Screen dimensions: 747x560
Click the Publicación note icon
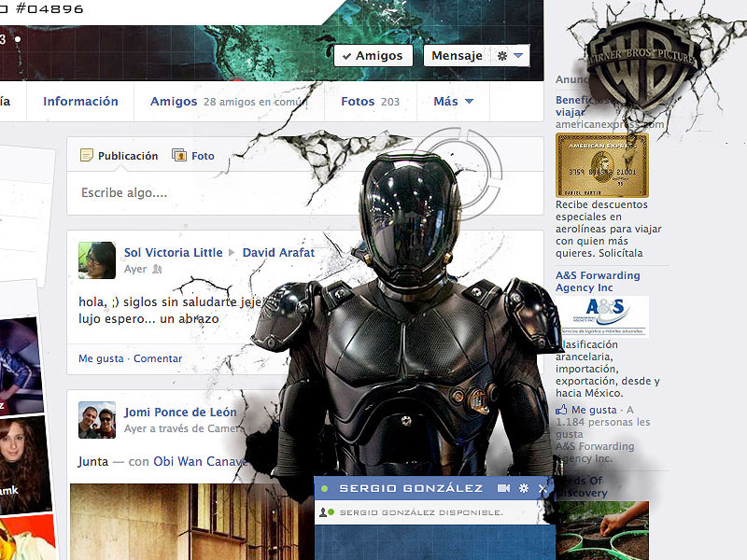[87, 155]
